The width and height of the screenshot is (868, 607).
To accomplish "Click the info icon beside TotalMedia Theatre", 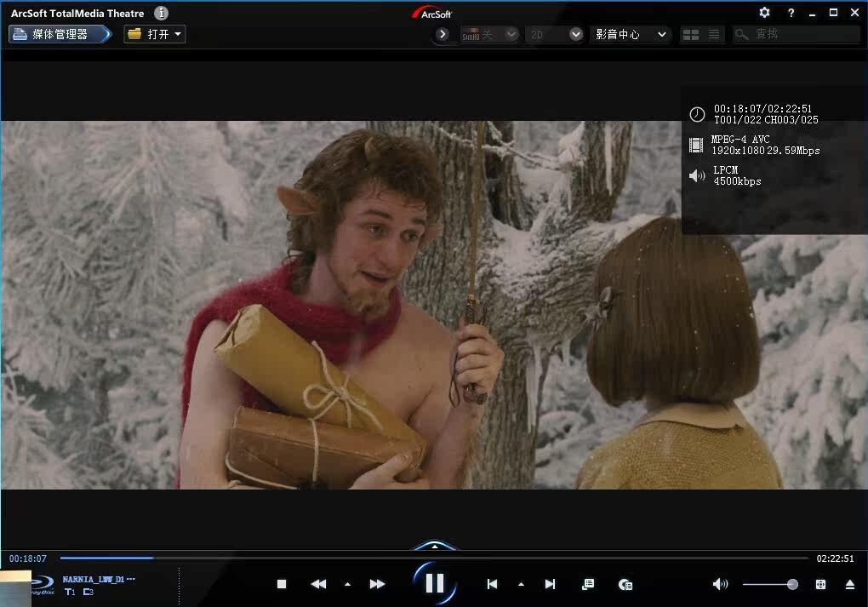I will pos(161,13).
